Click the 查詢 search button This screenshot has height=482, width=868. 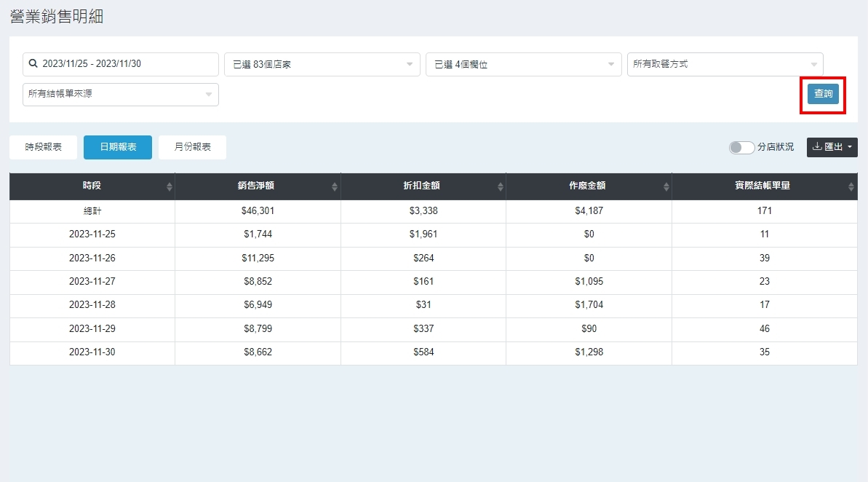point(823,94)
